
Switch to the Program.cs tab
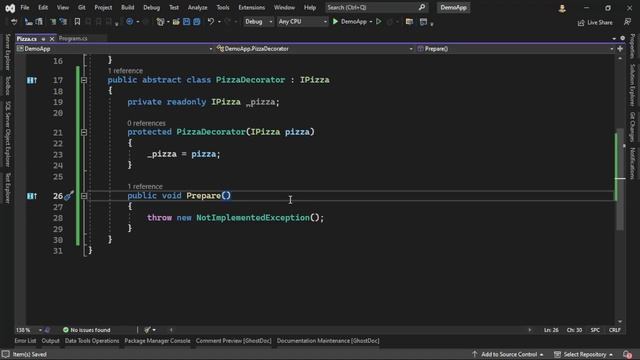(x=73, y=38)
